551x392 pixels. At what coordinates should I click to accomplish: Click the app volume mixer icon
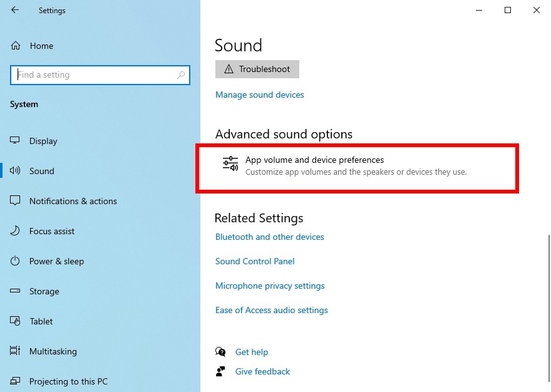pos(230,164)
